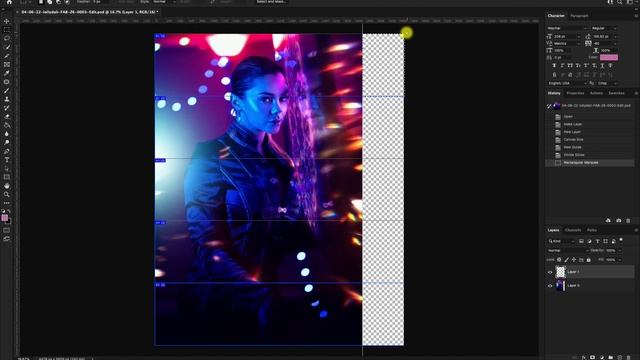Select the Eraser tool
Screen dimensions: 640x360
[x=7, y=116]
